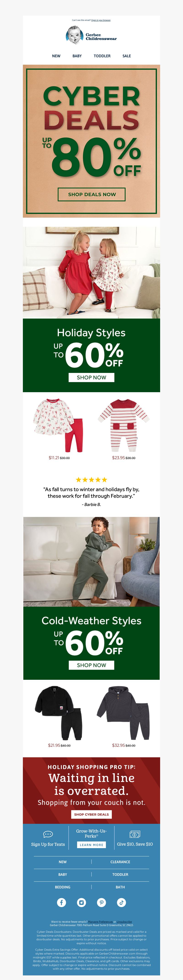Click the Unsubscribe link in footer
Screen dimensions: 183x980
(124, 922)
